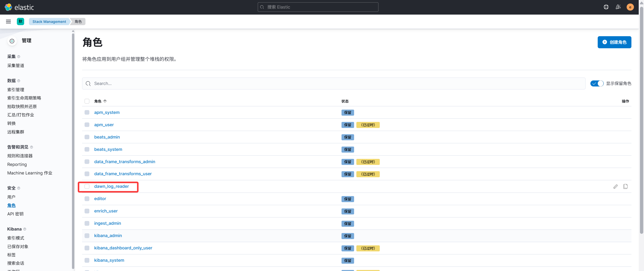Open the user account avatar

click(x=630, y=7)
